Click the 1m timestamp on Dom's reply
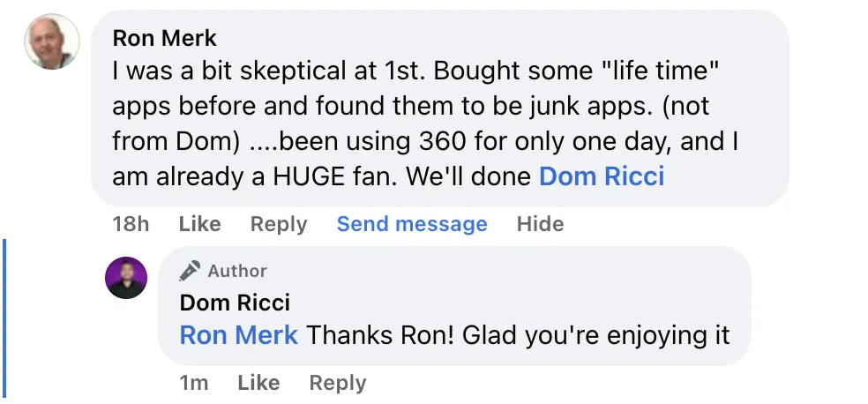This screenshot has width=868, height=404. [194, 383]
